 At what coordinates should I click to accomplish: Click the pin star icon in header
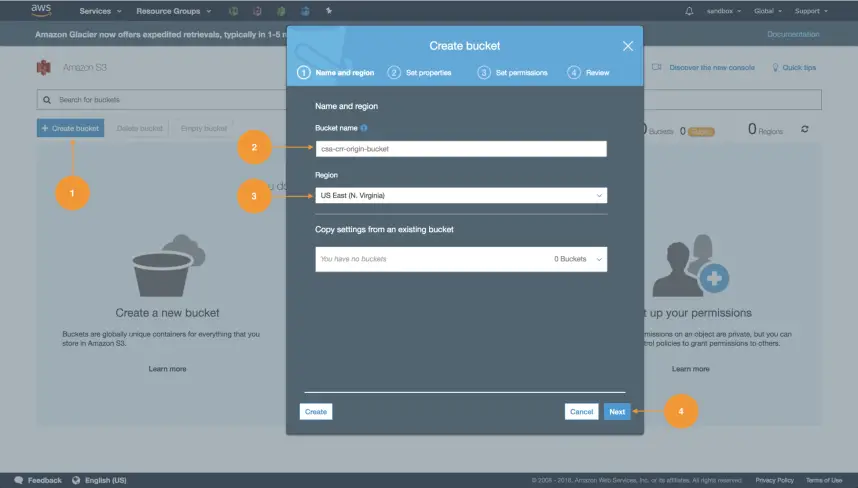(x=329, y=10)
